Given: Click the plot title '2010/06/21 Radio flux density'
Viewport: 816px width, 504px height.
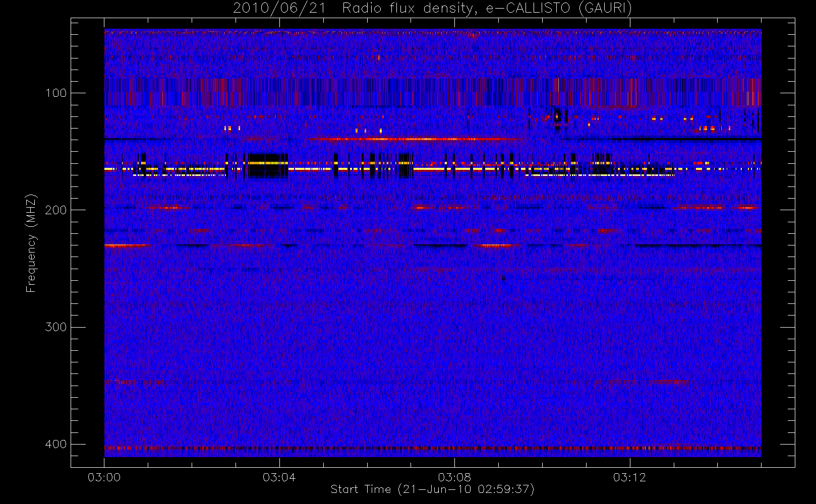Looking at the screenshot, I should (x=432, y=9).
